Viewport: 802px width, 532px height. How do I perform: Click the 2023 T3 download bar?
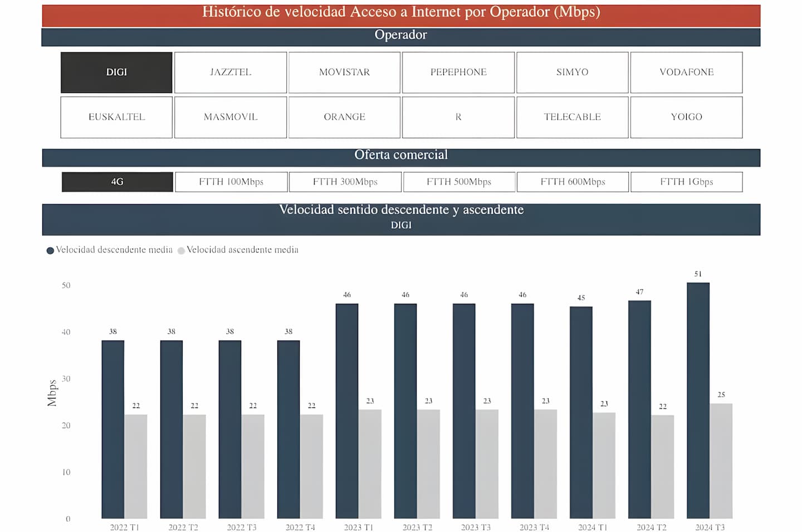(464, 411)
